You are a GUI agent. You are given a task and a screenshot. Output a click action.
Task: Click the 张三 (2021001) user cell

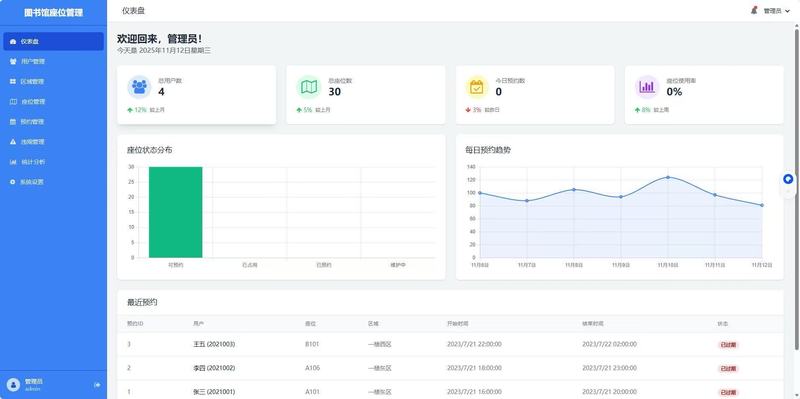click(x=214, y=392)
